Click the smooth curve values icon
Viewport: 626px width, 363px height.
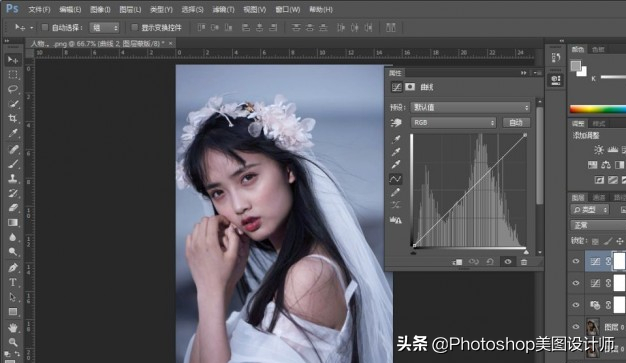(x=396, y=206)
